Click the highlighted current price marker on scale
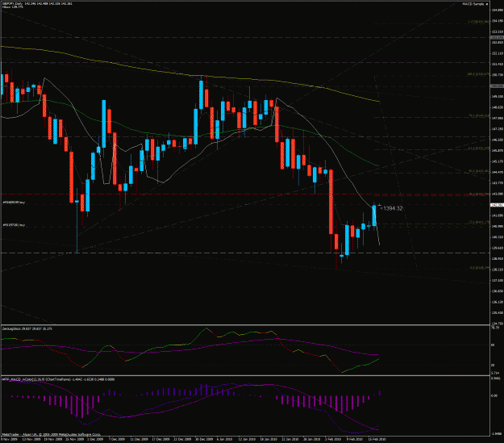 [x=497, y=205]
